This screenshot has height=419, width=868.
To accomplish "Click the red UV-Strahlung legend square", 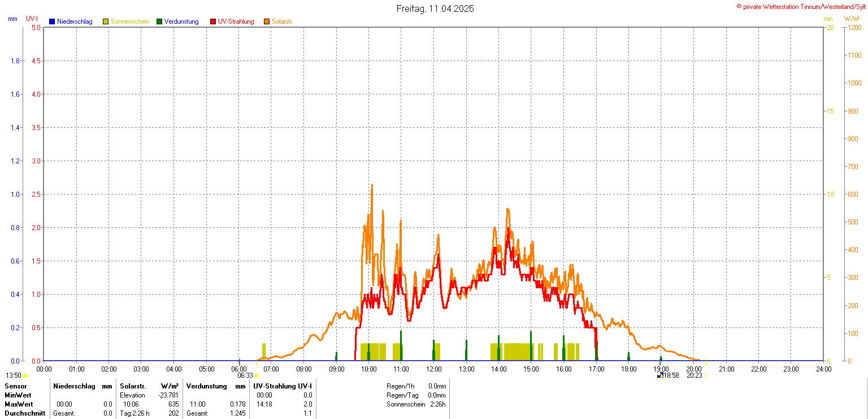I will coord(213,21).
